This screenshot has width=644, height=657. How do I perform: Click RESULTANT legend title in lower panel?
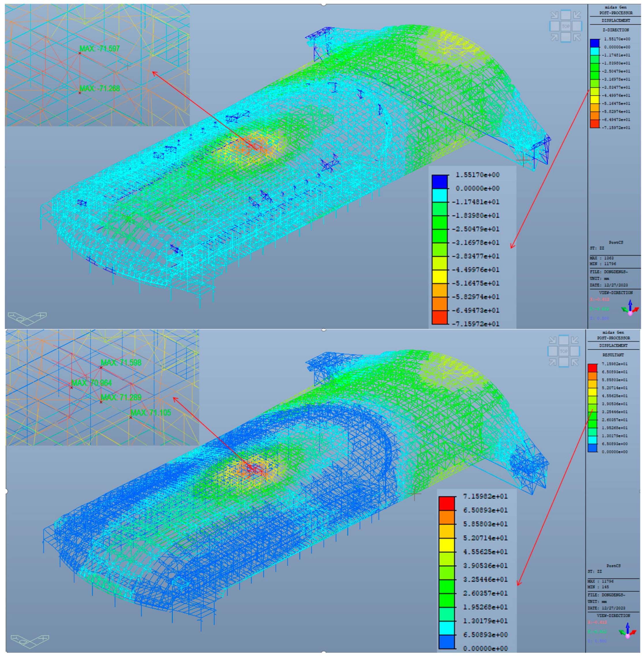(613, 355)
